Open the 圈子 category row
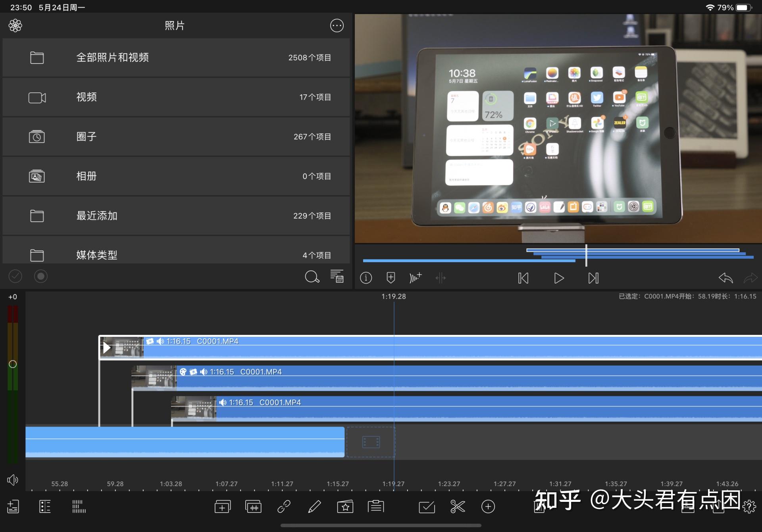Screen dimensions: 762x532 point(176,136)
